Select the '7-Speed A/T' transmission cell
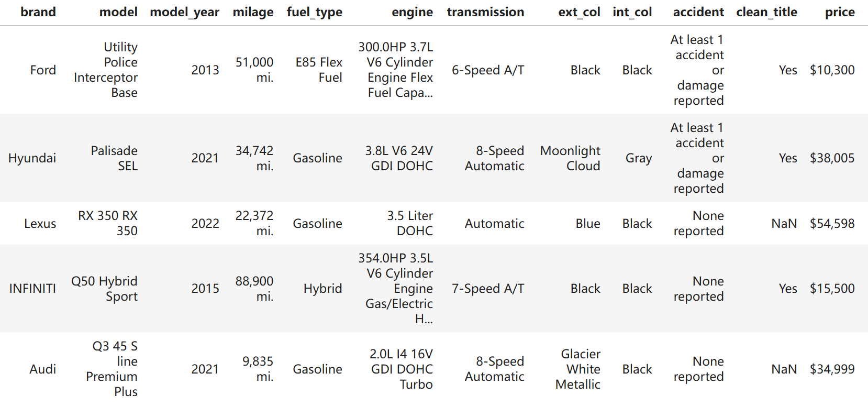Image resolution: width=868 pixels, height=406 pixels. (488, 289)
